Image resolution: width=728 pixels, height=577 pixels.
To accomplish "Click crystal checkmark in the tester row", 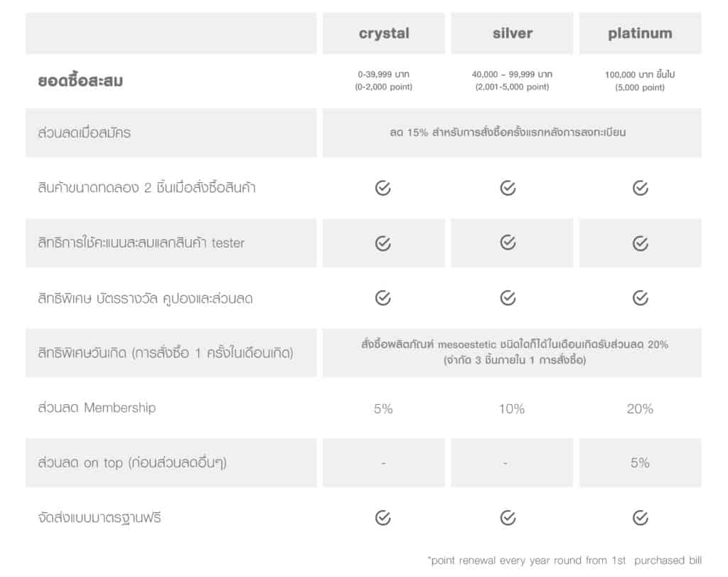I will pyautogui.click(x=383, y=243).
